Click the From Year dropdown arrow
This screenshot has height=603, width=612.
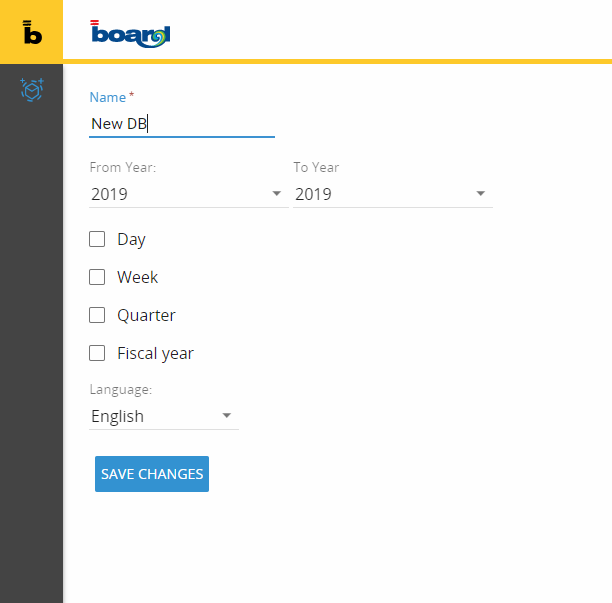pos(277,194)
